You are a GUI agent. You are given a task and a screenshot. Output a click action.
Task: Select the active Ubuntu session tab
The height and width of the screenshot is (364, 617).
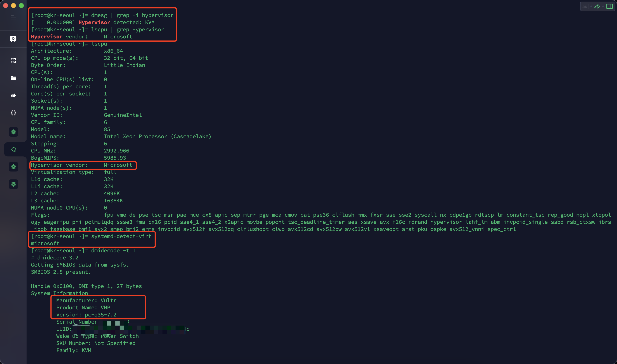13,149
